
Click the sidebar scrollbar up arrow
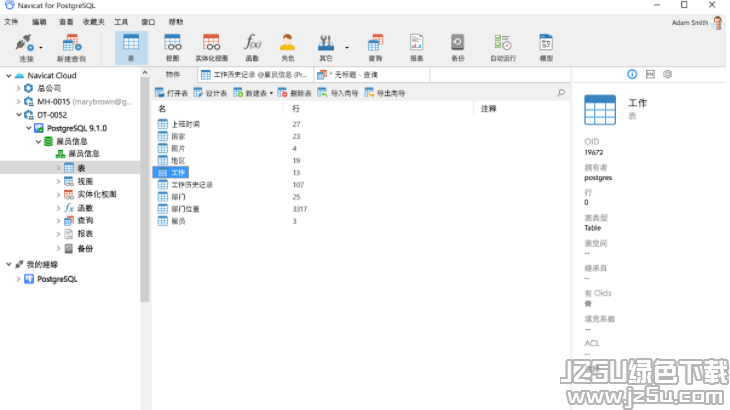coord(145,73)
